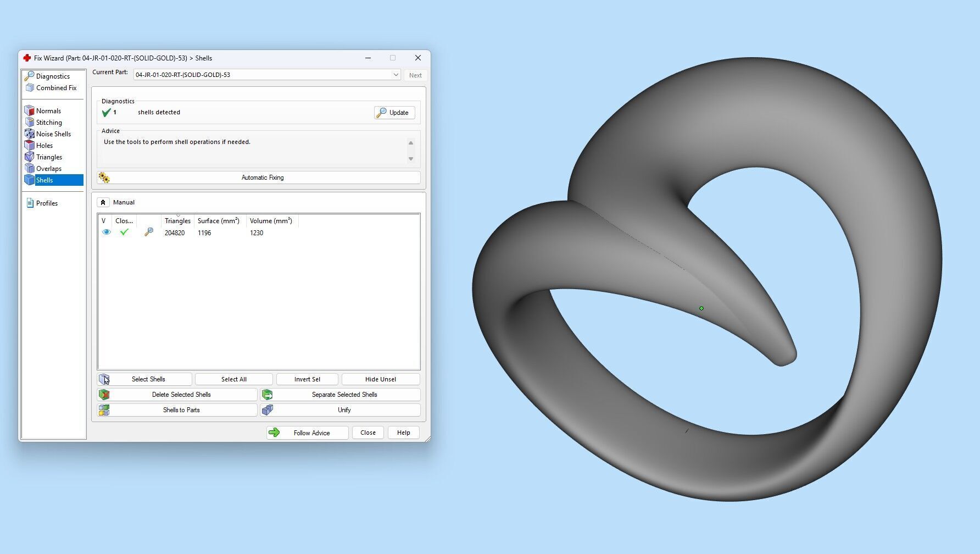This screenshot has height=554, width=980.
Task: Click the Shells cube icon in sidebar
Action: coord(30,180)
